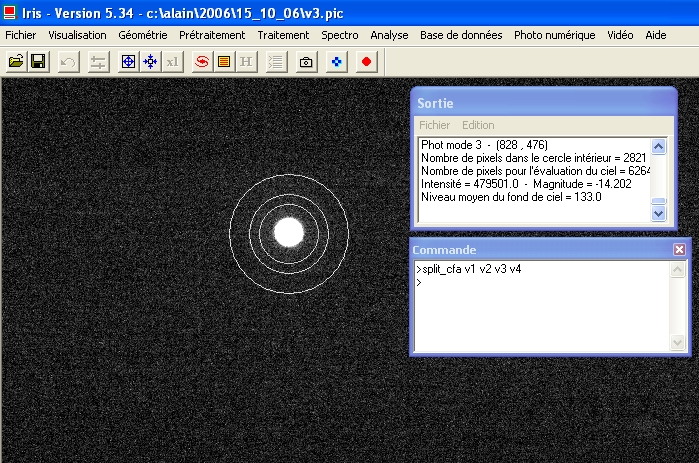Click the red circle record icon
The height and width of the screenshot is (463, 699).
pyautogui.click(x=366, y=61)
